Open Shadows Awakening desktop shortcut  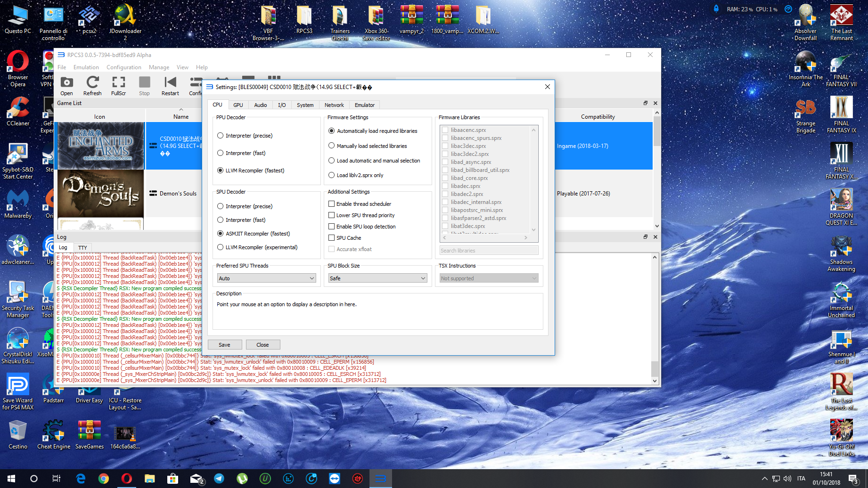click(841, 253)
